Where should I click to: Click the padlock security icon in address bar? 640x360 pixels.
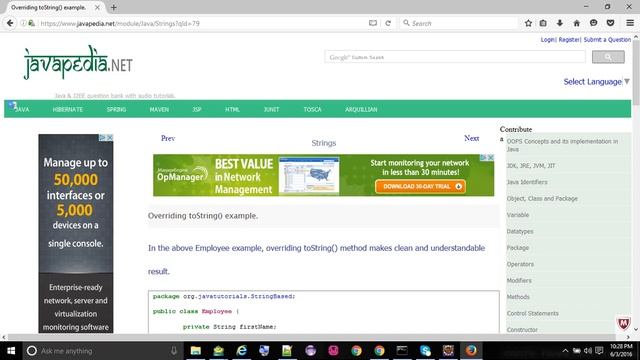pyautogui.click(x=31, y=23)
